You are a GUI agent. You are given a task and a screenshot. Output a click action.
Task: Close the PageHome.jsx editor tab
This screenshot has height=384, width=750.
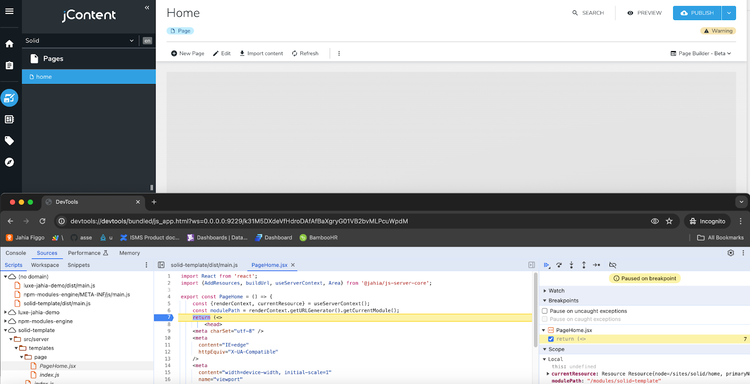pos(293,265)
